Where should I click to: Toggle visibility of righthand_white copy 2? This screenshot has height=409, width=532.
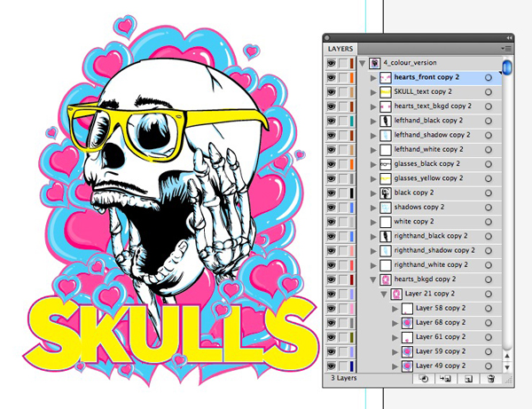point(331,265)
